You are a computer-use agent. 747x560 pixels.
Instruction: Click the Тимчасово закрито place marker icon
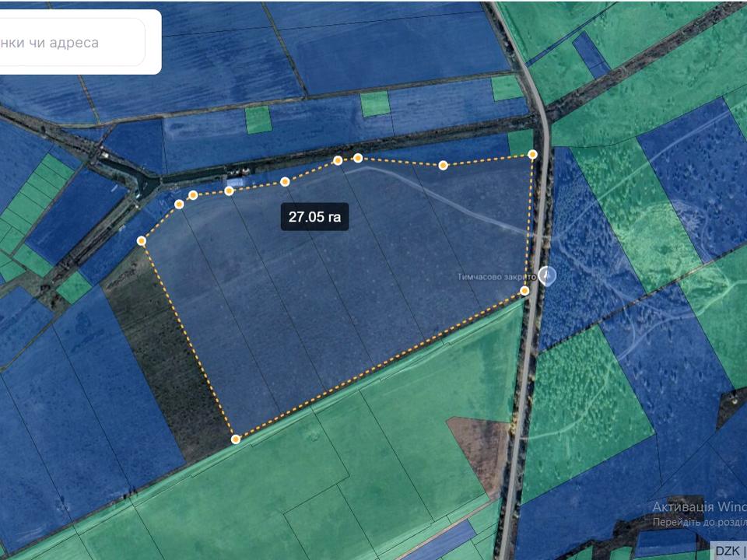pyautogui.click(x=548, y=276)
